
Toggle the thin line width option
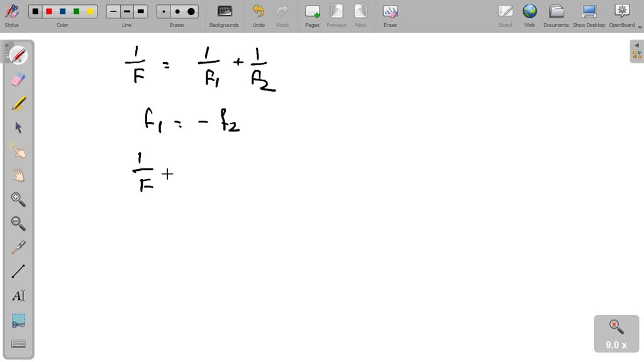click(x=113, y=11)
